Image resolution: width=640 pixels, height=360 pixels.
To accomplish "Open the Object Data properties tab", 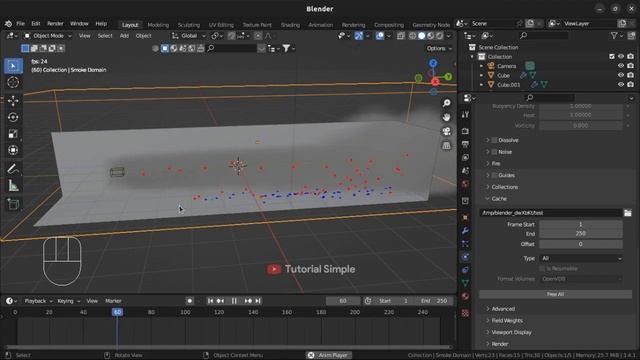I will coord(465,283).
